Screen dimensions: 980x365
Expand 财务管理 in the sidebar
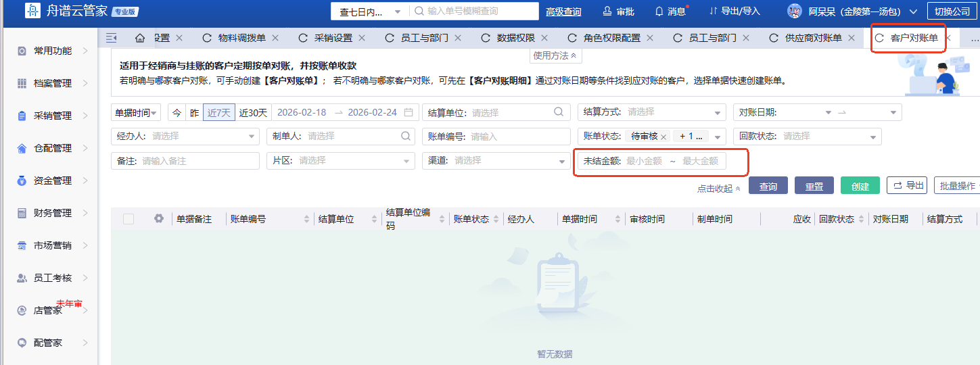click(53, 213)
